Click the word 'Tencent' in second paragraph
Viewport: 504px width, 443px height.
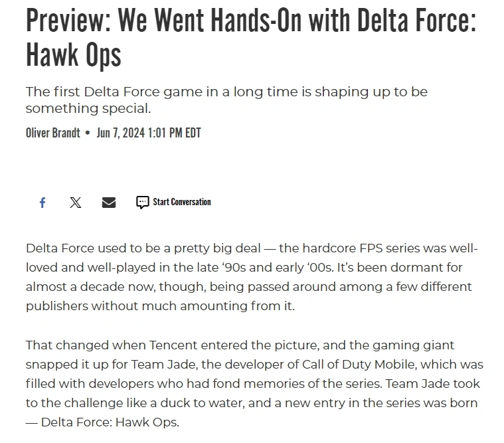[173, 345]
